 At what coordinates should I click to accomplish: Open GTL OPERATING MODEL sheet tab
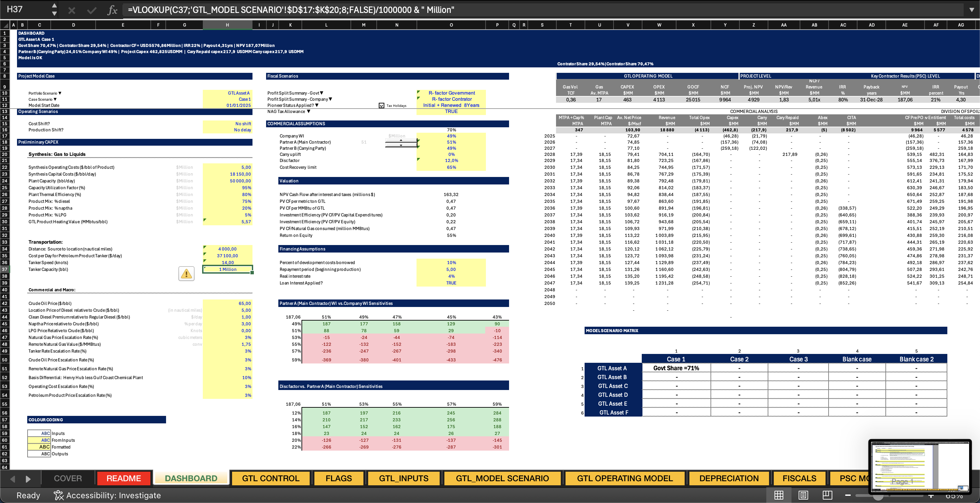[625, 478]
